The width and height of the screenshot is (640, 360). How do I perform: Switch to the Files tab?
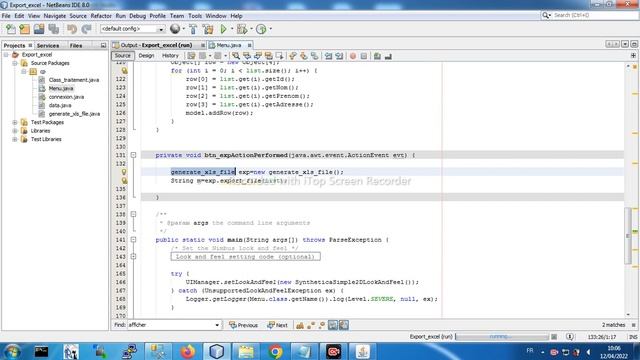pyautogui.click(x=76, y=46)
